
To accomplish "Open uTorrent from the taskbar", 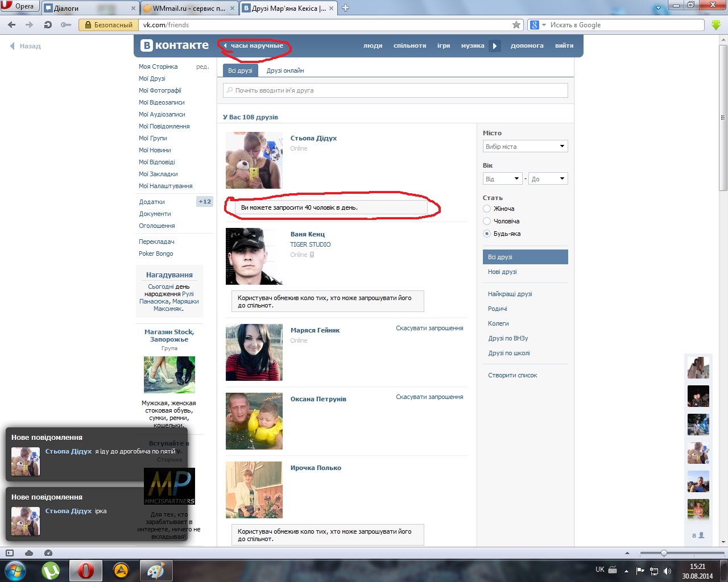I will point(51,570).
